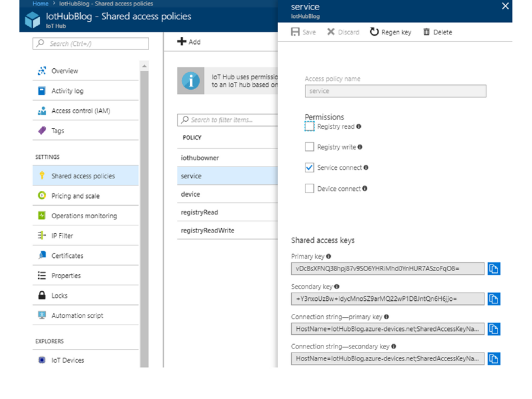This screenshot has width=532, height=399.
Task: Close the service panel
Action: tap(505, 6)
